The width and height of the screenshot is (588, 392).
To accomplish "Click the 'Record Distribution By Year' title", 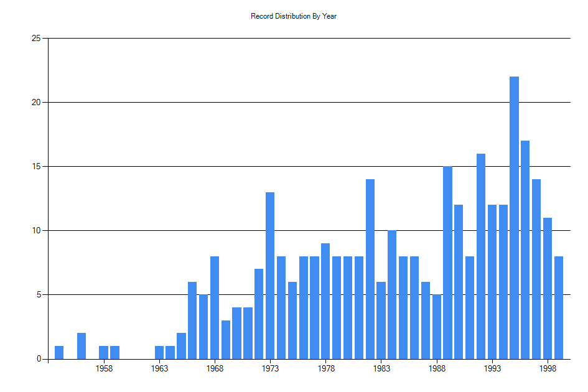I will (x=294, y=16).
